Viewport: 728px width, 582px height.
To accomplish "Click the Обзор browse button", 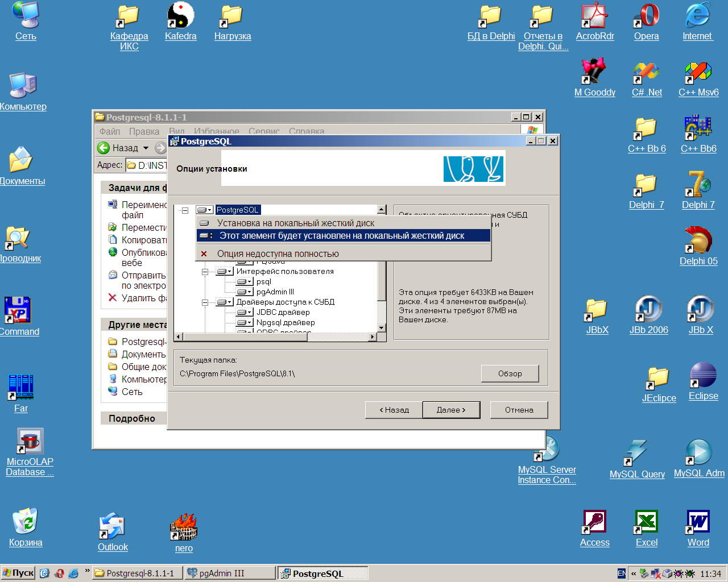I will (x=510, y=373).
